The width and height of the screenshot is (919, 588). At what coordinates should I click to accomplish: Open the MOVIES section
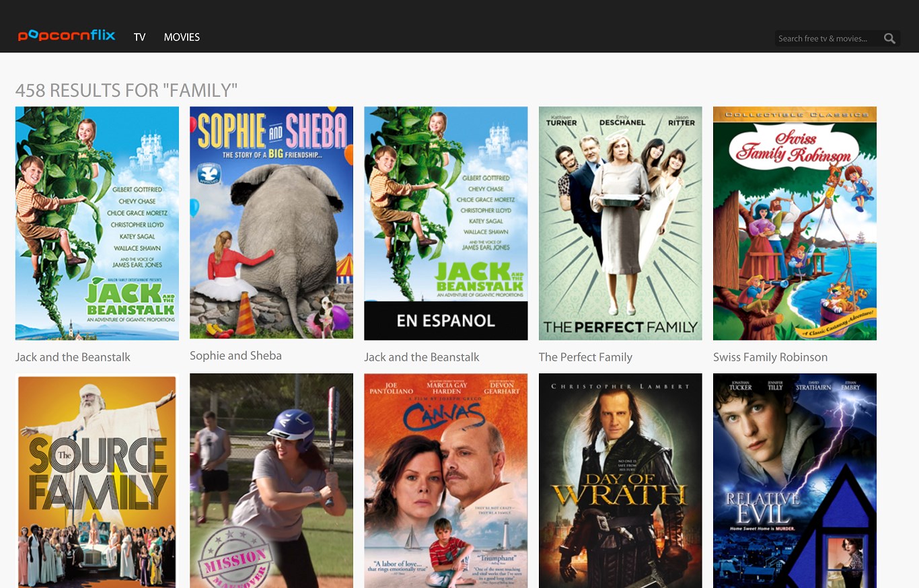(x=182, y=38)
